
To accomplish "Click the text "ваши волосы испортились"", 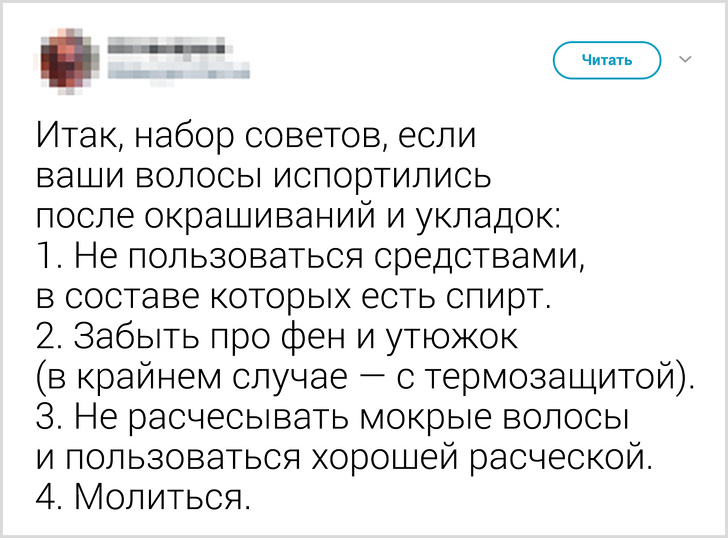I will click(265, 176).
